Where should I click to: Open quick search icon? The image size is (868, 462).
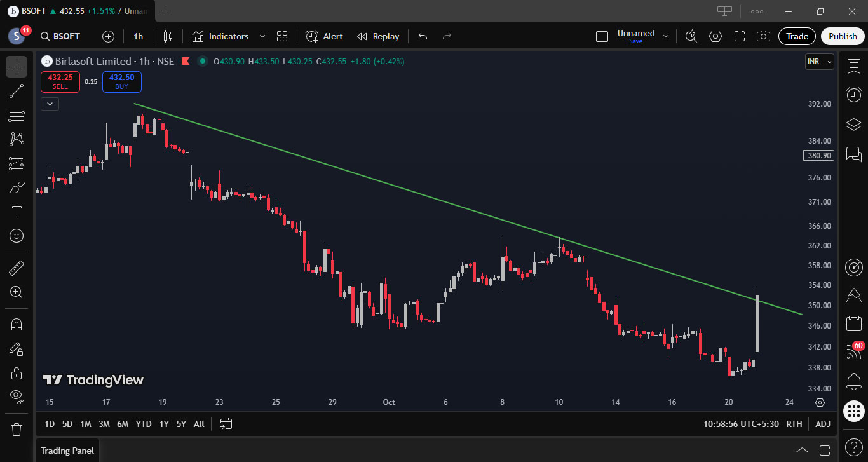pyautogui.click(x=691, y=36)
